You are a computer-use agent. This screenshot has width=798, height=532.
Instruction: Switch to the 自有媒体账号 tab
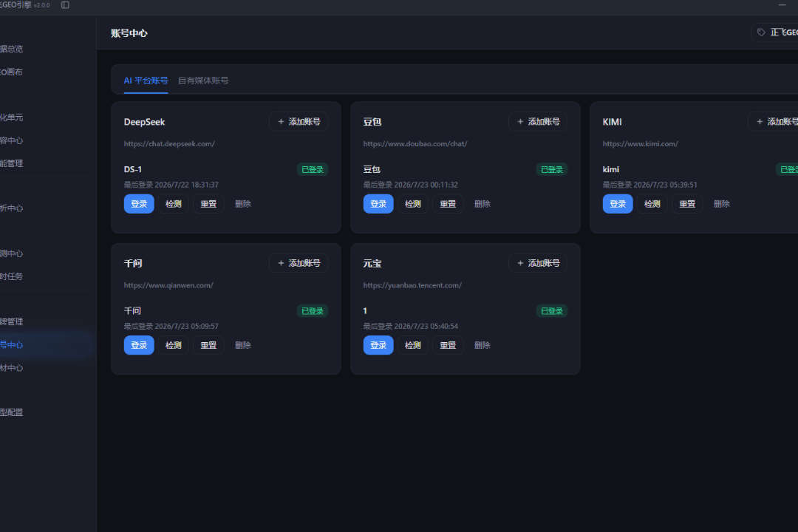203,81
